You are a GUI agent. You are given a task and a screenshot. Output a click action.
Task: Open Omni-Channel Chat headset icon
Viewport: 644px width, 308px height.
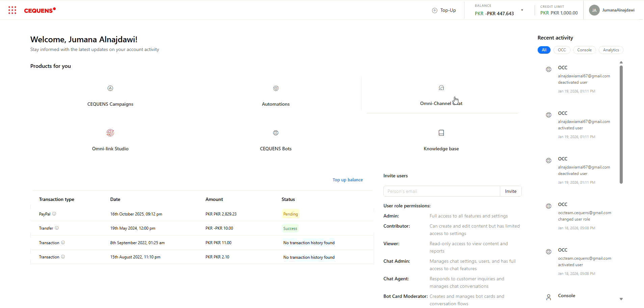441,88
